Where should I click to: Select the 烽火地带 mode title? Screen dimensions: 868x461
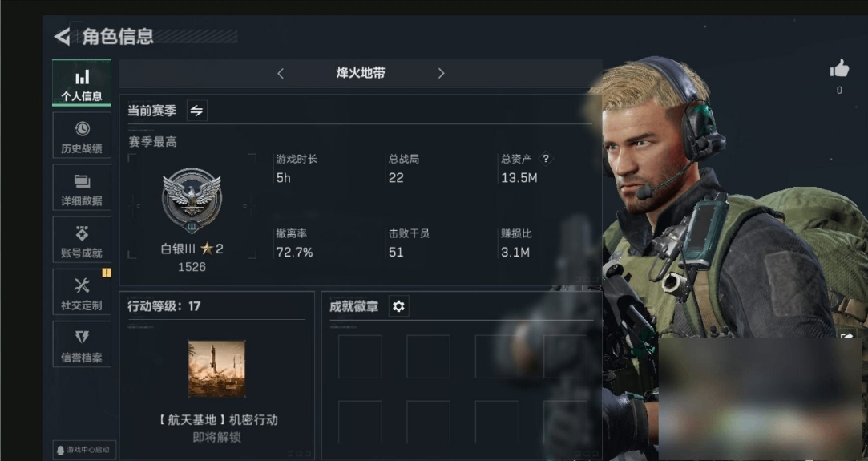click(x=361, y=73)
